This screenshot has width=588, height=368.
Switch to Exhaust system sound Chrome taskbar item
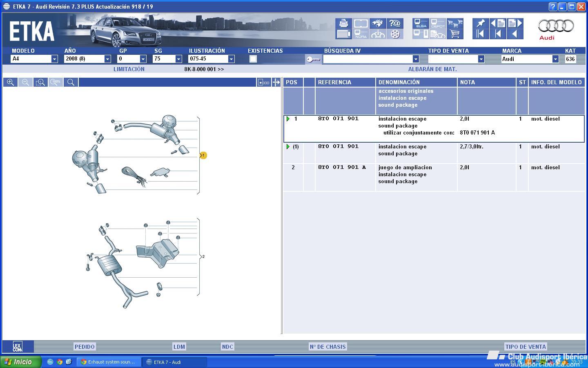click(x=109, y=362)
